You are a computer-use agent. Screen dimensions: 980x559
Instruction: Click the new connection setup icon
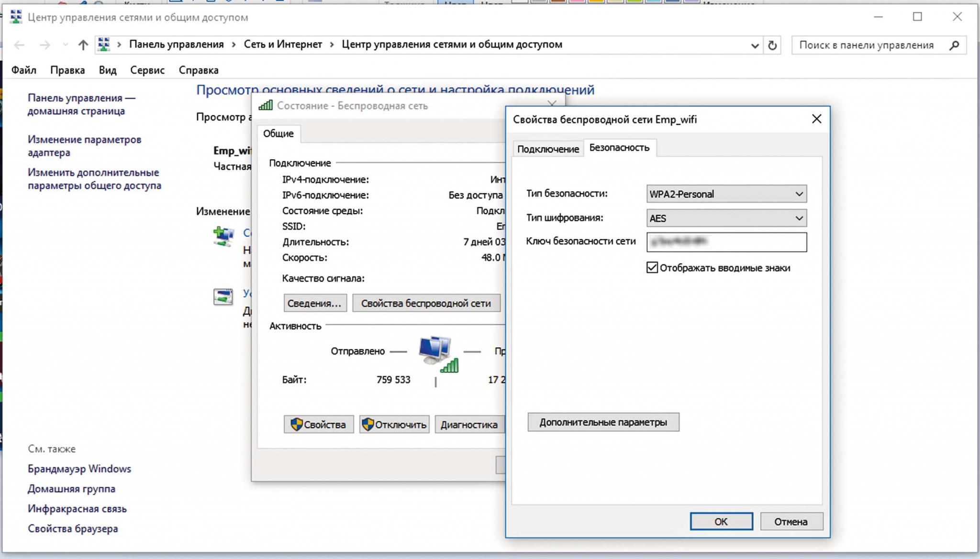click(223, 237)
